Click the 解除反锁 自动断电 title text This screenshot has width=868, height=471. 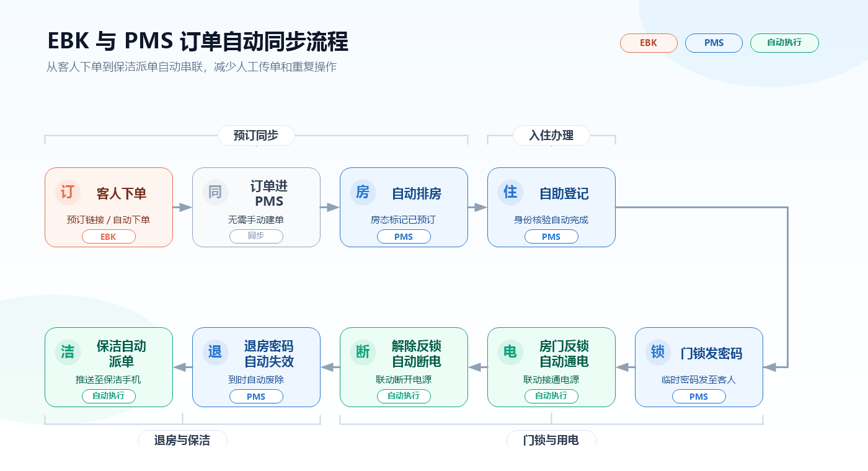(x=417, y=353)
